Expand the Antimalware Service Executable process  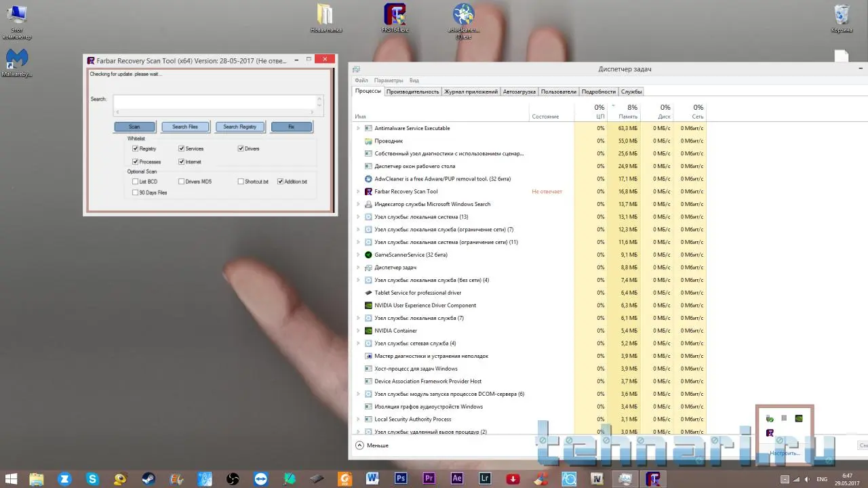pos(358,128)
